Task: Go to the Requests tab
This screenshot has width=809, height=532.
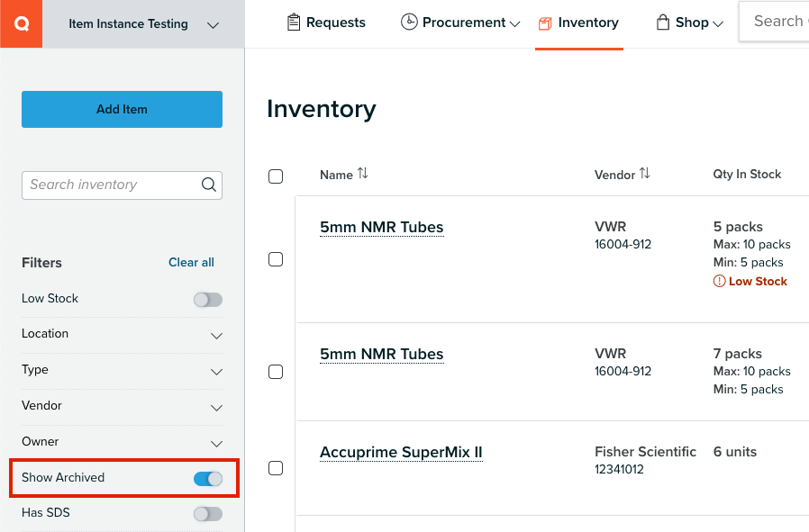Action: click(x=326, y=23)
